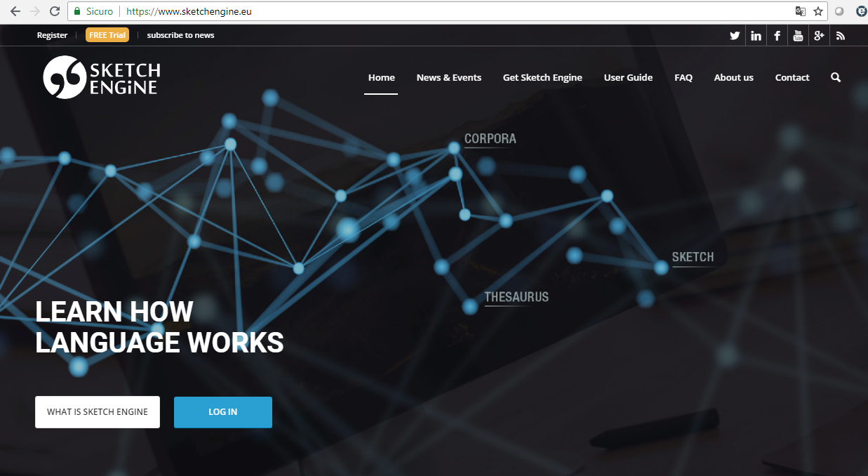
Task: Click the Sicuro security label
Action: click(100, 11)
